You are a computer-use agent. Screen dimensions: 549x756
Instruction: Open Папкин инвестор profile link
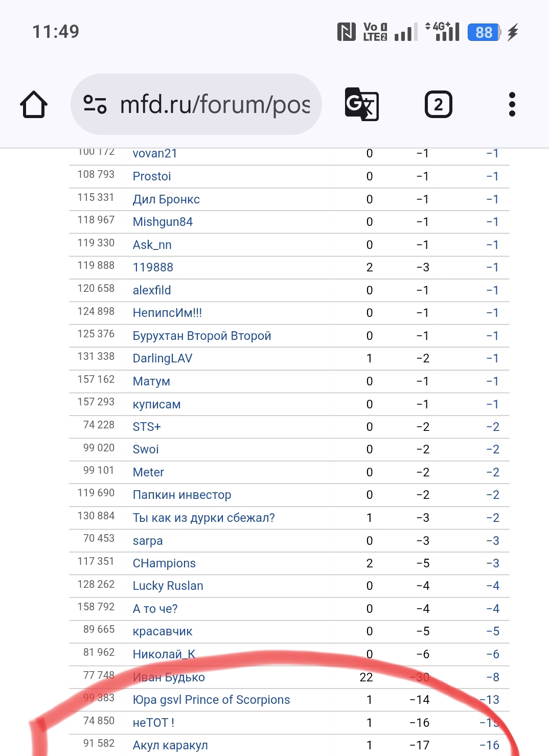tap(182, 495)
